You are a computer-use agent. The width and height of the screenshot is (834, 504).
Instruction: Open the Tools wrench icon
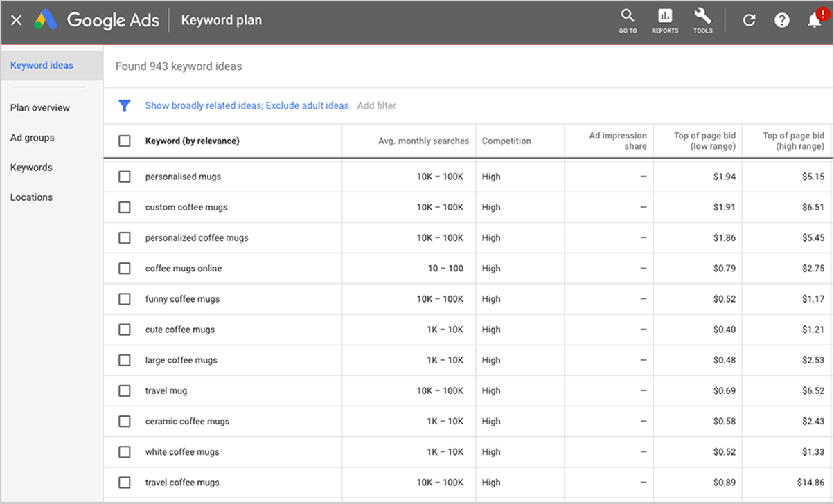(x=702, y=20)
